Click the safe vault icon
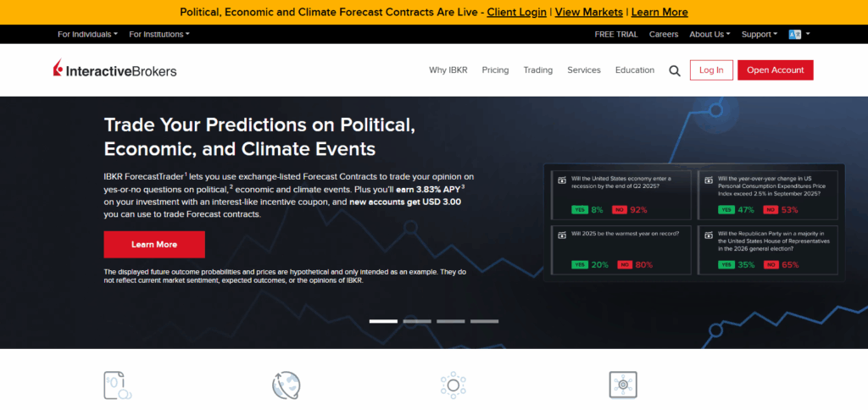Image resolution: width=868 pixels, height=410 pixels. (x=623, y=385)
